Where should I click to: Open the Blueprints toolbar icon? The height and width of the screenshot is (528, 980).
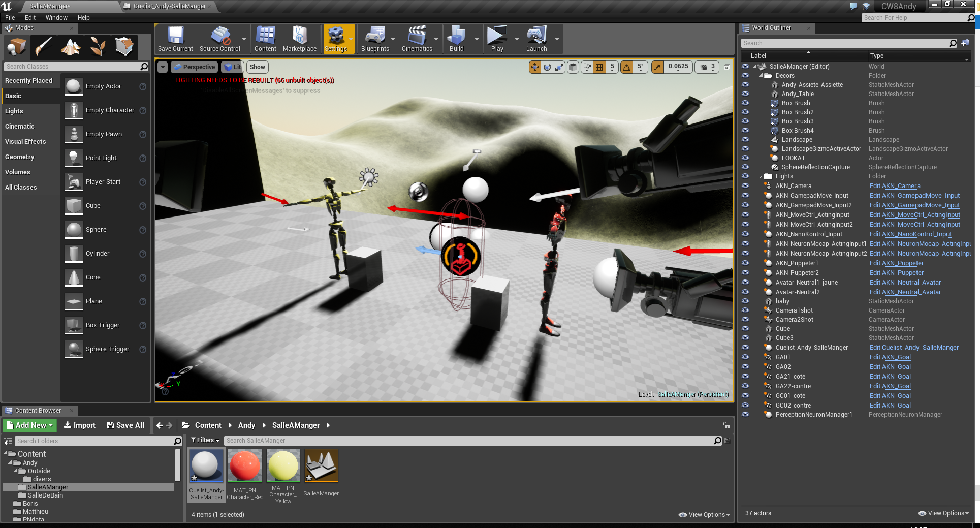coord(375,39)
